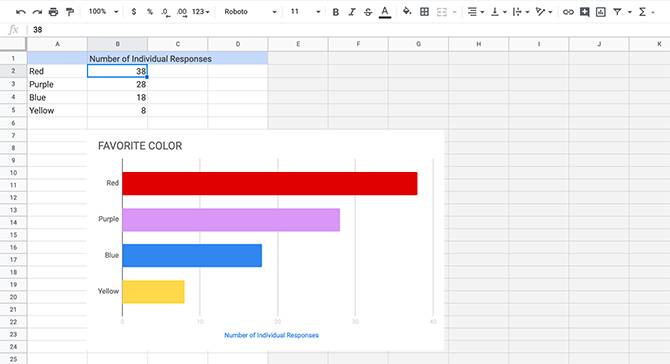The height and width of the screenshot is (364, 670).
Task: Create a filter
Action: point(617,12)
